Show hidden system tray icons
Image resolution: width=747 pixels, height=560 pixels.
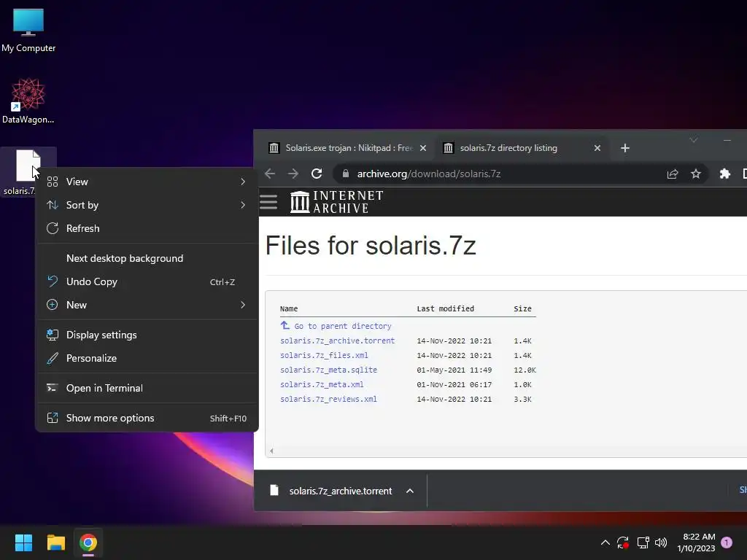point(605,542)
